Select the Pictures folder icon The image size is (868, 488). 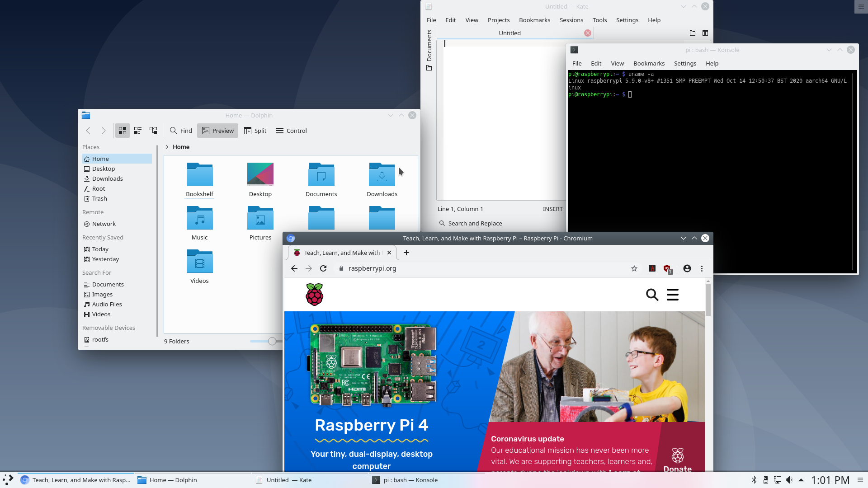(260, 218)
